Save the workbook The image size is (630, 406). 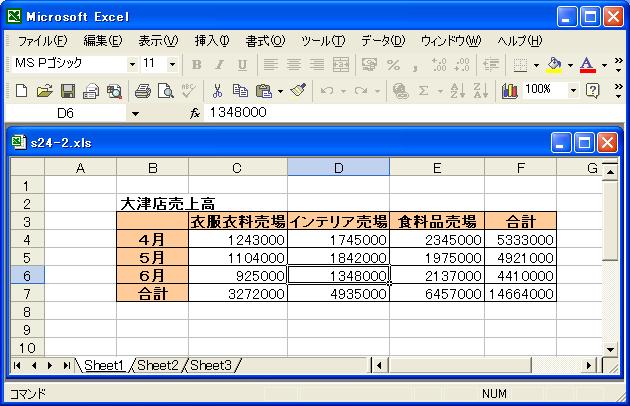pyautogui.click(x=68, y=91)
